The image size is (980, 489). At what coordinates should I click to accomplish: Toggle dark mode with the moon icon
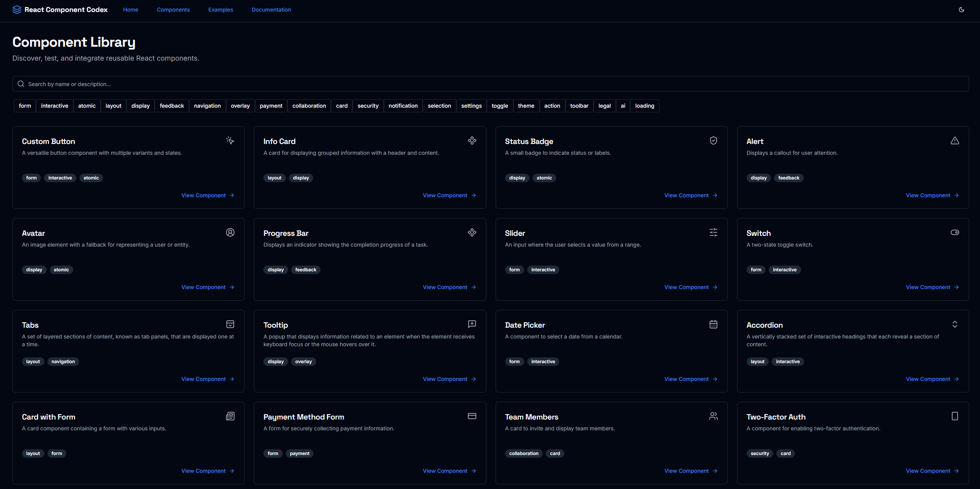click(961, 10)
